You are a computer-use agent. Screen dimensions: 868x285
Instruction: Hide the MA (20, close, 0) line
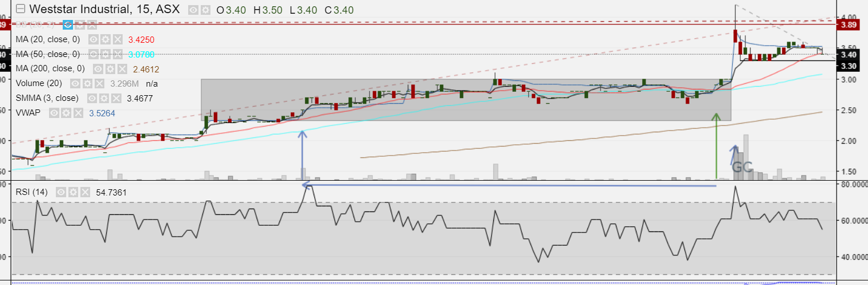pyautogui.click(x=92, y=39)
